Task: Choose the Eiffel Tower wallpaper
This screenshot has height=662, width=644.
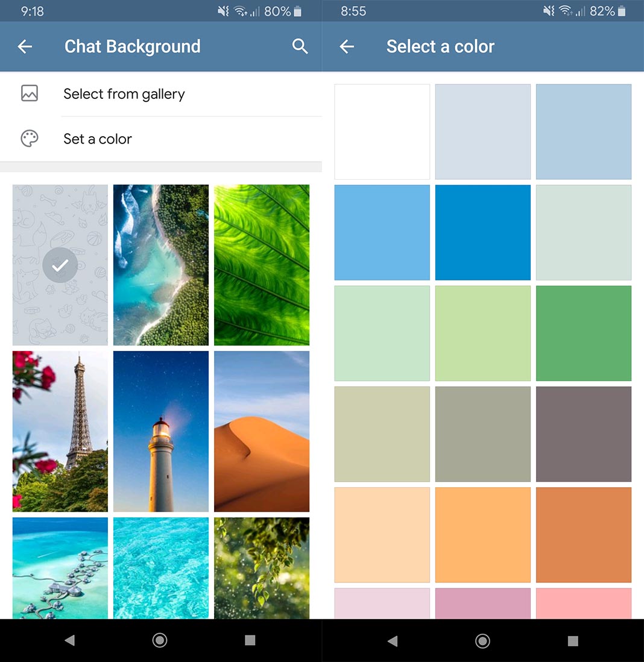Action: [60, 431]
